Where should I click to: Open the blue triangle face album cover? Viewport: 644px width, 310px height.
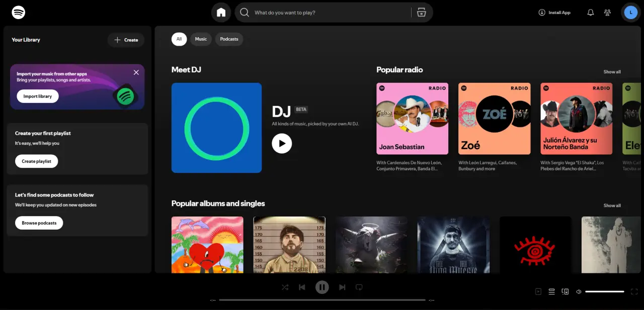point(453,245)
